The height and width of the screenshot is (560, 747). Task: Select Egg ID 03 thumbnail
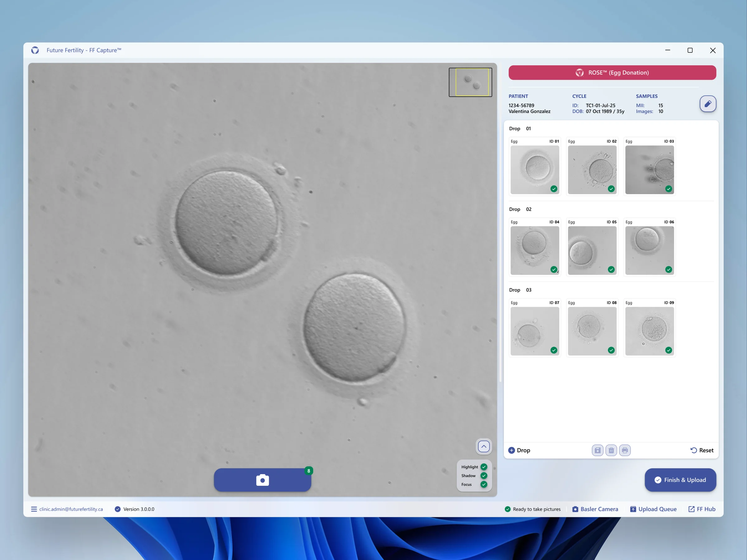tap(649, 170)
